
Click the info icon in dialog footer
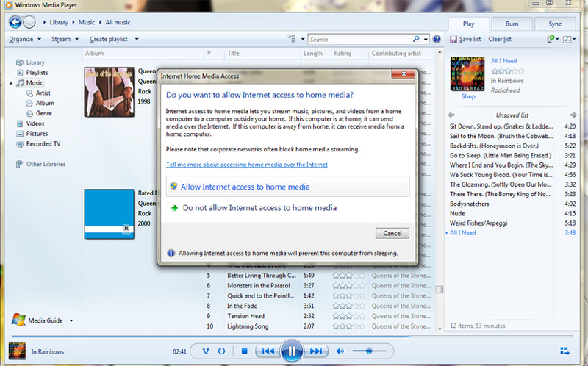click(x=171, y=253)
